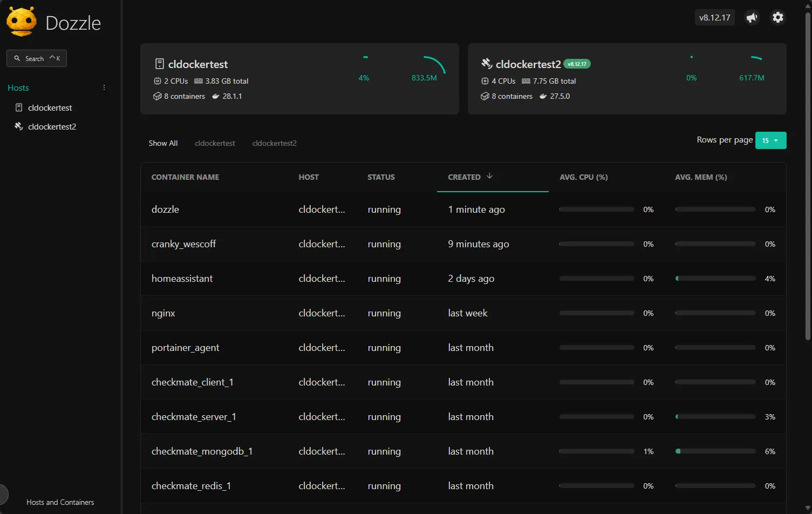Click the search magnifier icon

click(x=17, y=58)
